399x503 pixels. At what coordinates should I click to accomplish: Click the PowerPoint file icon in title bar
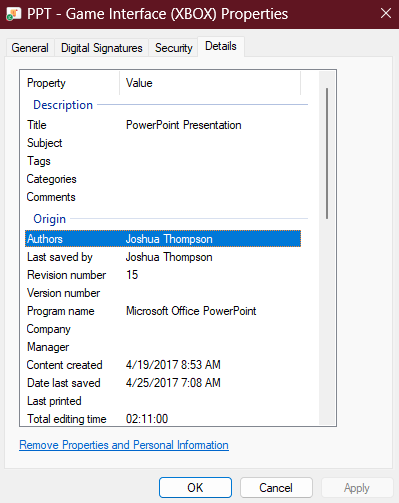(x=14, y=14)
